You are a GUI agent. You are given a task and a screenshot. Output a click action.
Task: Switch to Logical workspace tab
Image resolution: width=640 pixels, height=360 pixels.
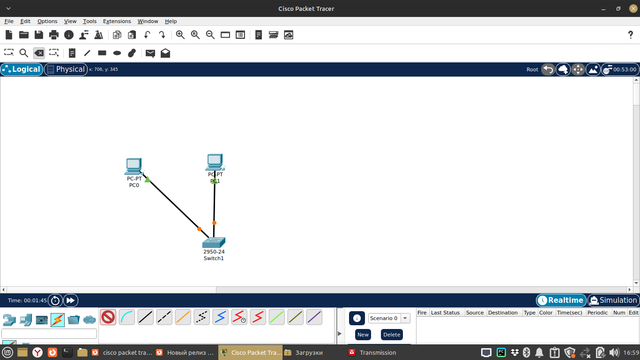click(x=22, y=69)
